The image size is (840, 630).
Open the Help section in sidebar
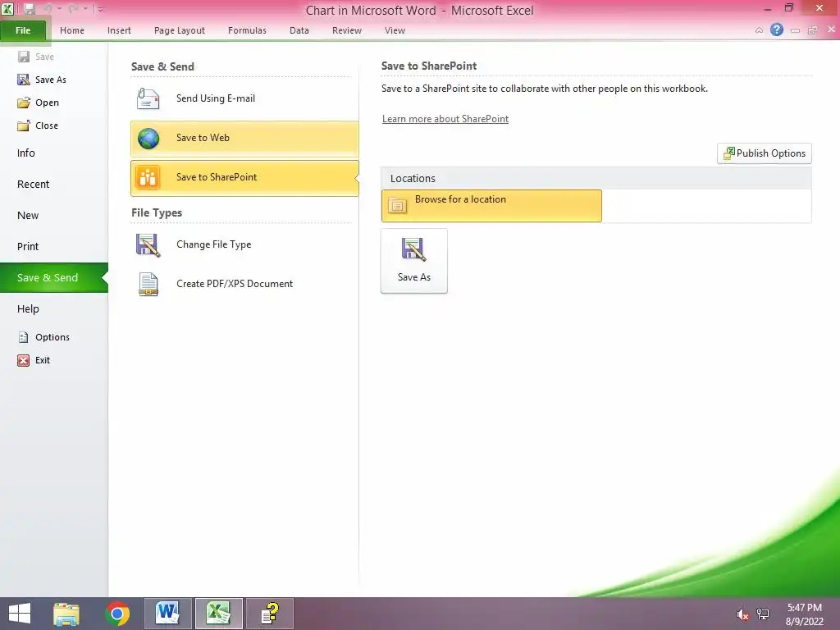(28, 309)
